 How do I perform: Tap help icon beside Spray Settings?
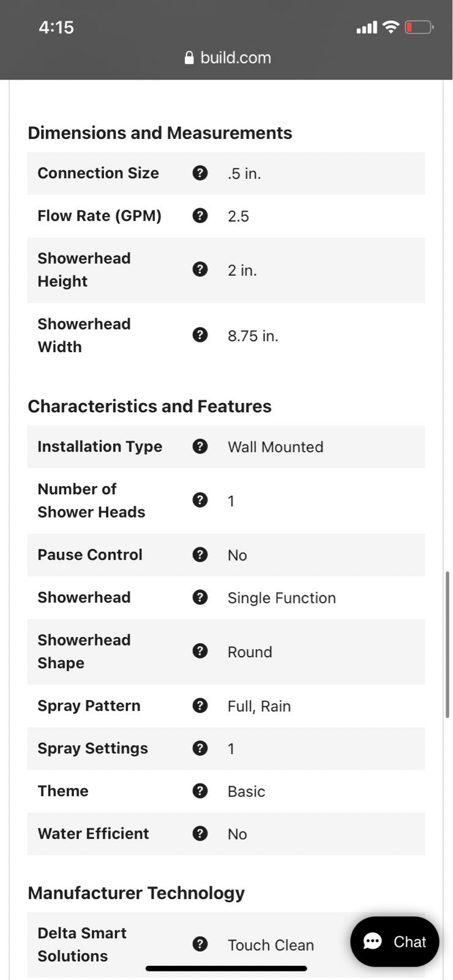[200, 748]
